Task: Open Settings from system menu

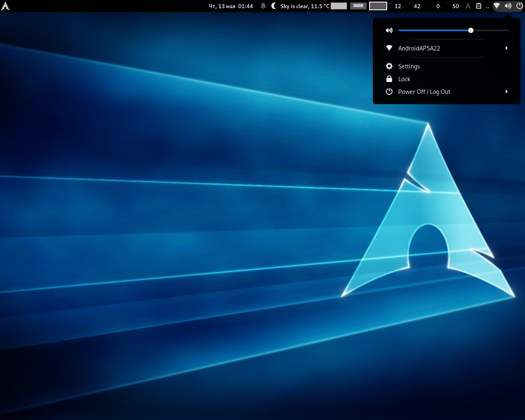Action: 447,66
